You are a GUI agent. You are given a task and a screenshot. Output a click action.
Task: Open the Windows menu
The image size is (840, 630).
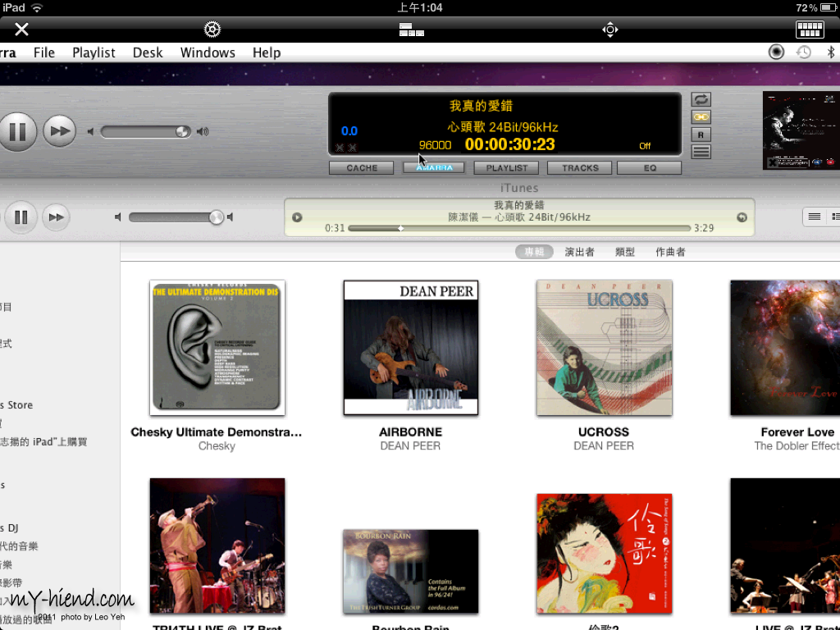click(208, 52)
